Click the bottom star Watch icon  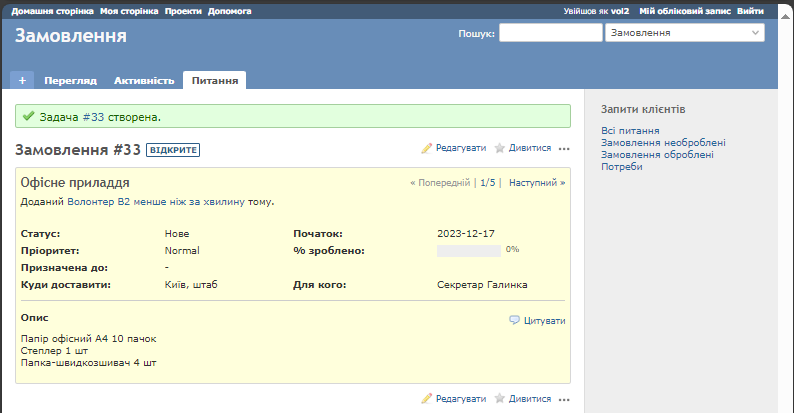point(499,398)
